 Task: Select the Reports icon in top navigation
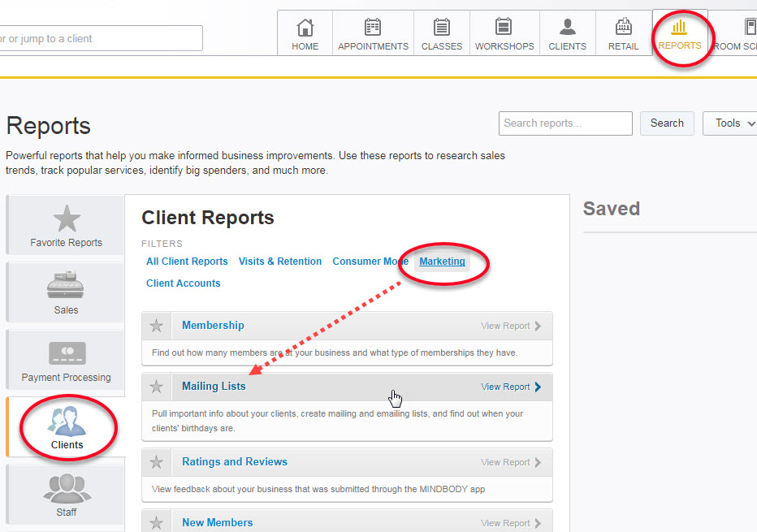(681, 32)
